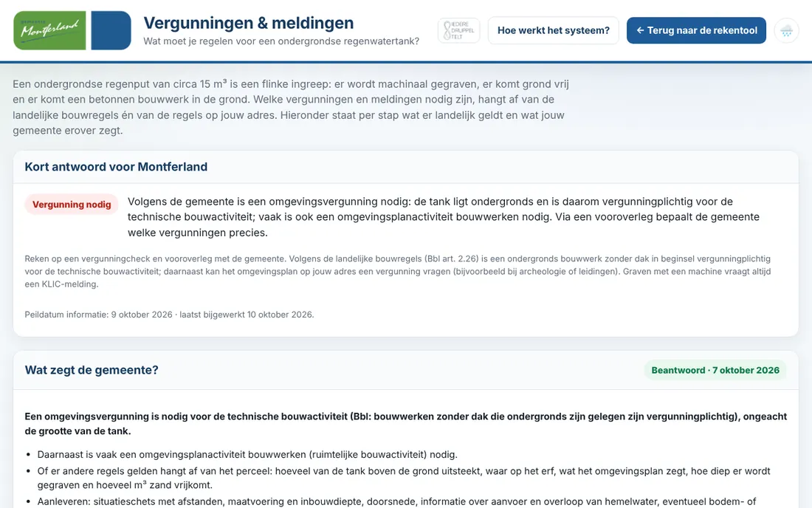Click the bold paragraph starting 'Een omgevingsvergunning is nodig'
Viewport: 812px width, 508px height.
pos(405,424)
